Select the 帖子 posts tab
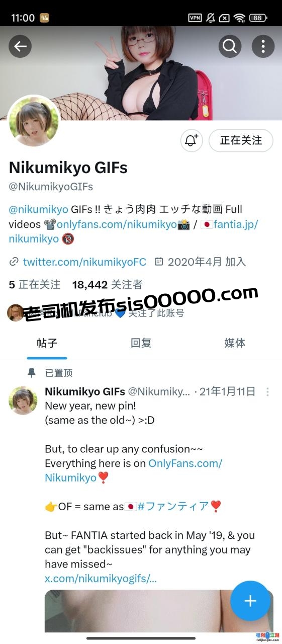 (x=47, y=343)
